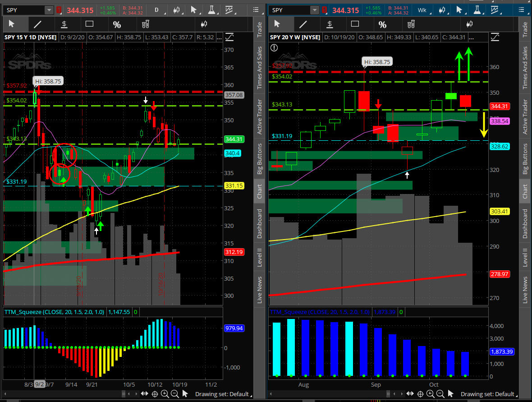Select the percent tool in left chart toolbar
Viewport: 532px width, 402px height.
coord(117,24)
